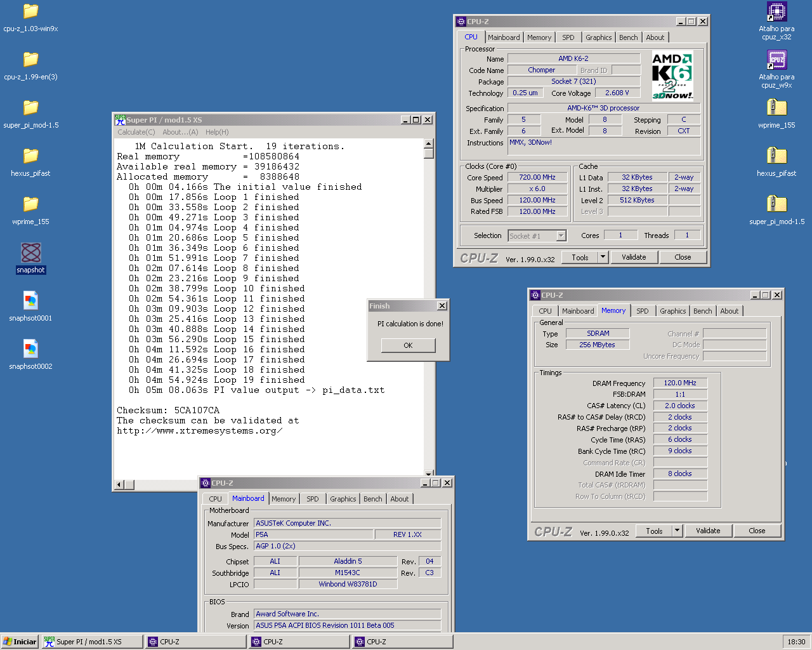The height and width of the screenshot is (650, 812).
Task: Open the Iniciar start menu
Action: coord(19,642)
